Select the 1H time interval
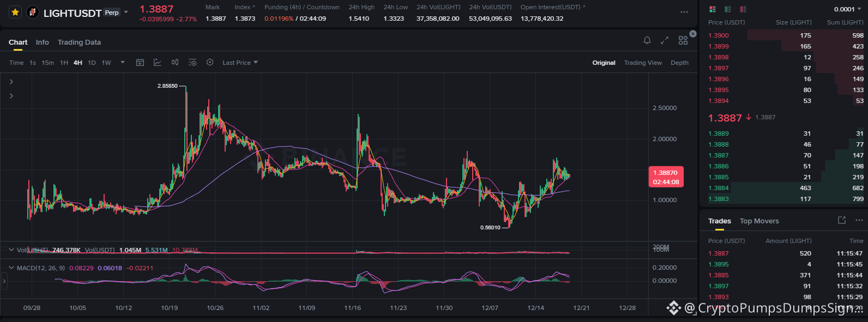Viewport: 868px width, 322px height. (x=64, y=63)
